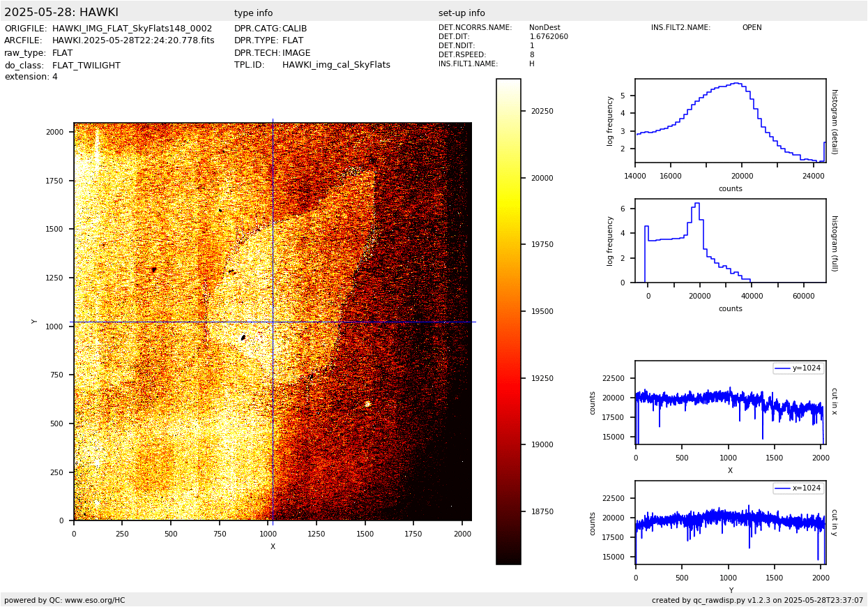Select the cut in y profile plot
This screenshot has height=607, width=868.
pos(730,523)
